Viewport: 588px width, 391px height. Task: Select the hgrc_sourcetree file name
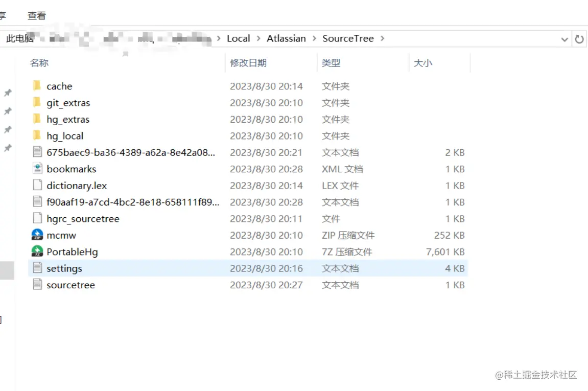click(x=83, y=218)
